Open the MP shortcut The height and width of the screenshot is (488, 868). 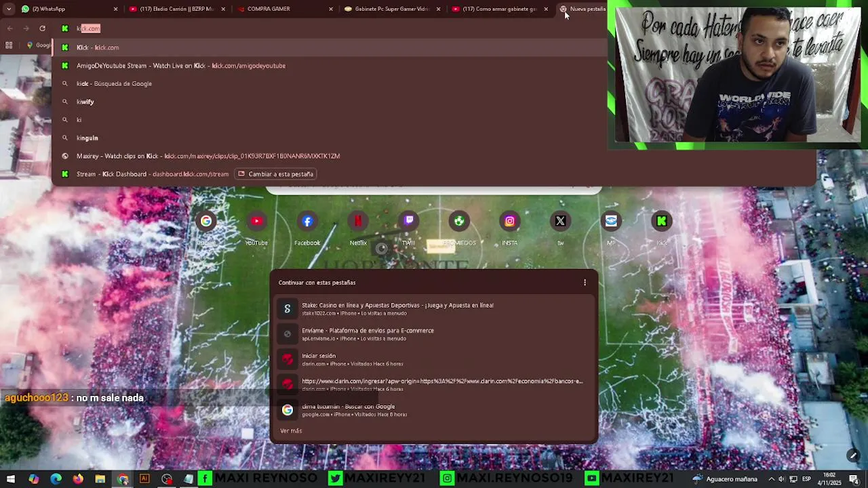[x=611, y=221]
